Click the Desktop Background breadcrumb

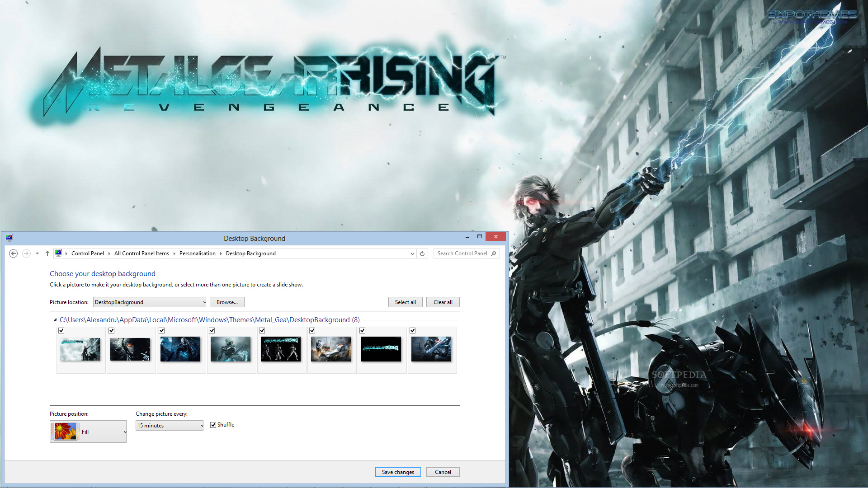click(251, 253)
